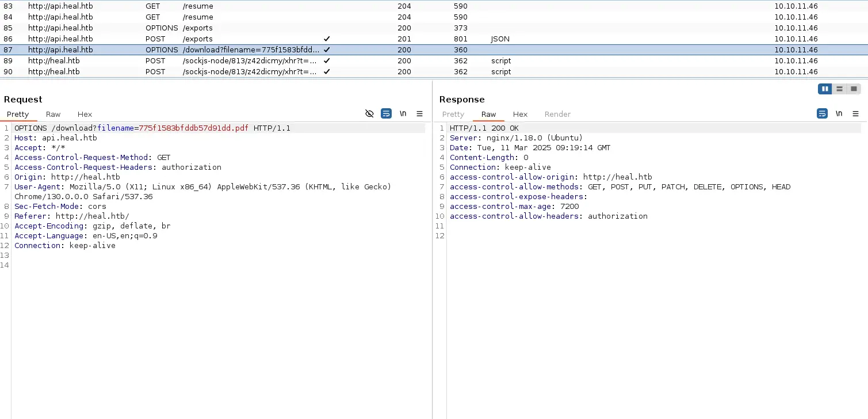868x419 pixels.
Task: Click filename value 775f1583bfddb57d91dd.pdf in request
Action: [193, 128]
